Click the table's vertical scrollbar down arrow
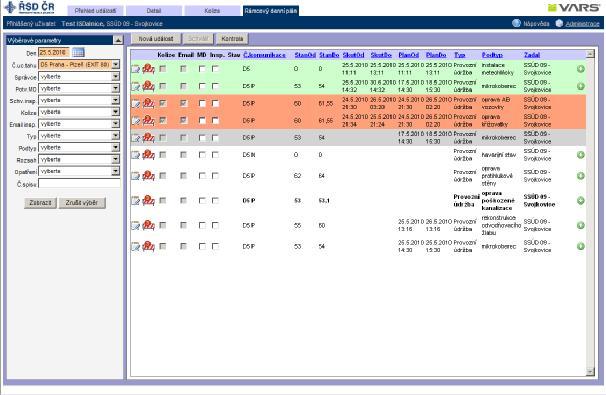This screenshot has width=606, height=395. click(x=590, y=372)
